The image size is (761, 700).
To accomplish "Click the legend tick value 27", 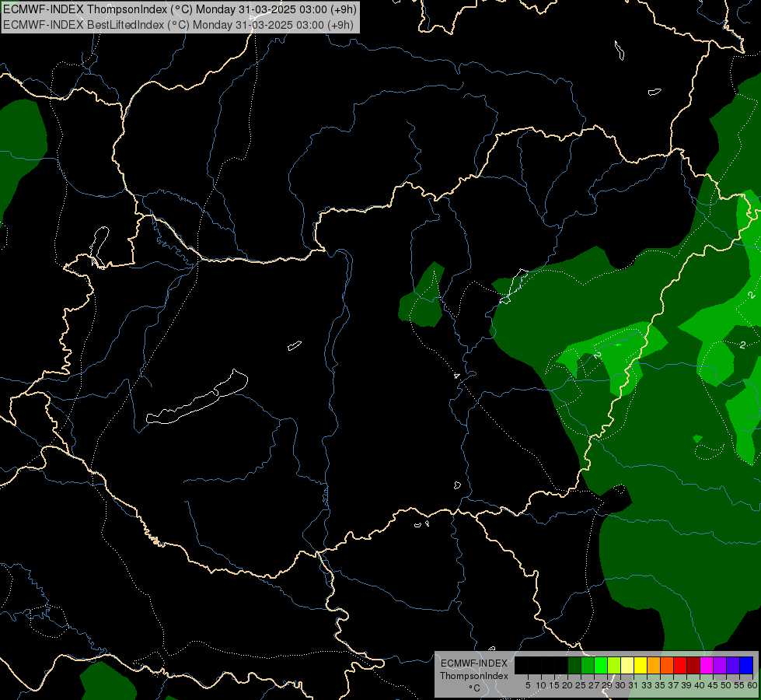I will [594, 685].
